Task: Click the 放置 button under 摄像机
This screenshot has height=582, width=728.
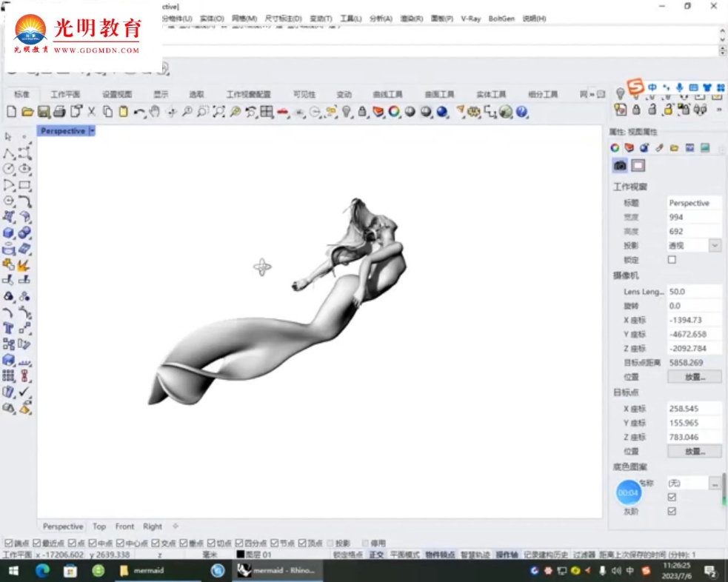Action: click(x=693, y=377)
